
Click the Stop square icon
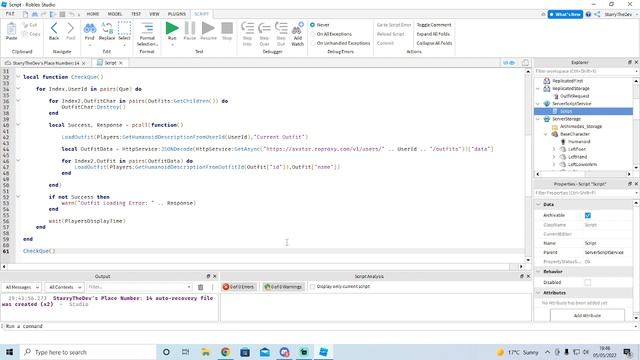pos(227,28)
